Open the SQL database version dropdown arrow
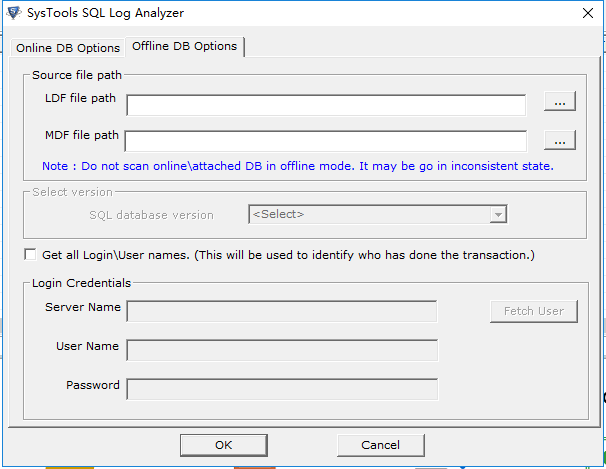The image size is (606, 469). point(498,214)
